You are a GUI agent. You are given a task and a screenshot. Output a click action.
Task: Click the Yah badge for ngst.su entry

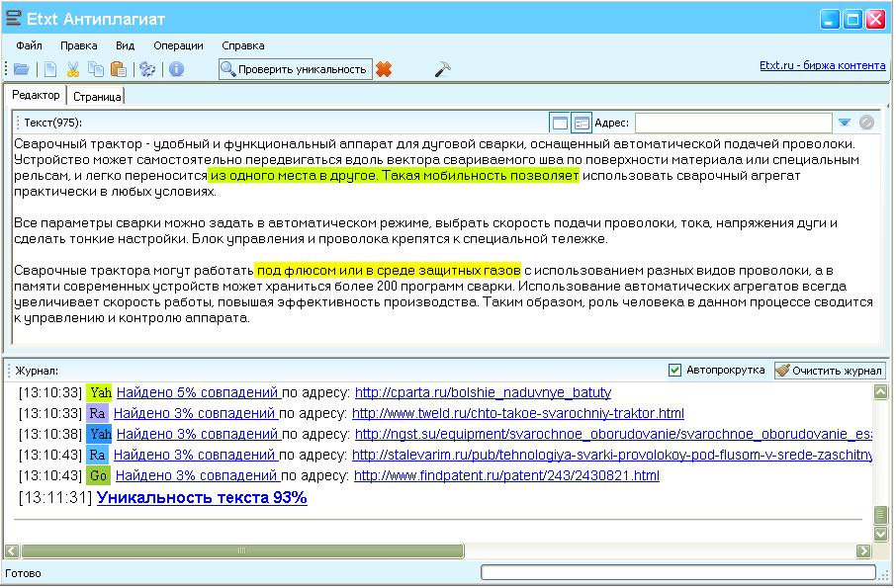point(100,435)
